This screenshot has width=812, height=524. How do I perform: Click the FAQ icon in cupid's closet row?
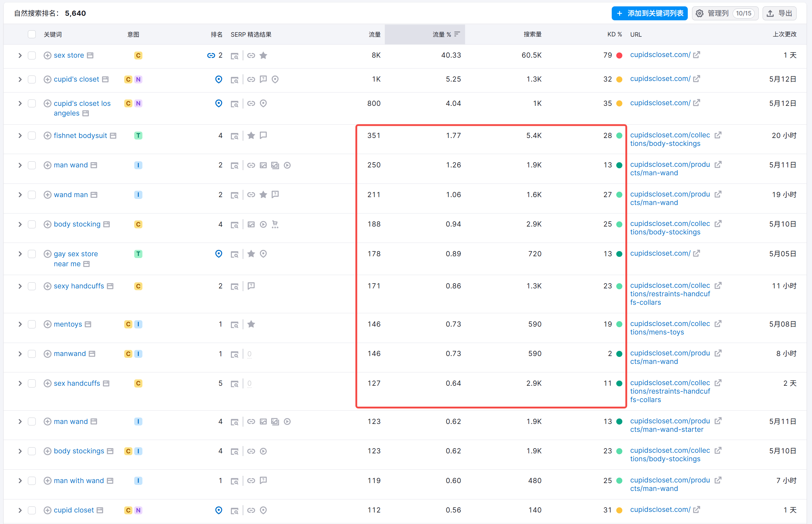(263, 79)
